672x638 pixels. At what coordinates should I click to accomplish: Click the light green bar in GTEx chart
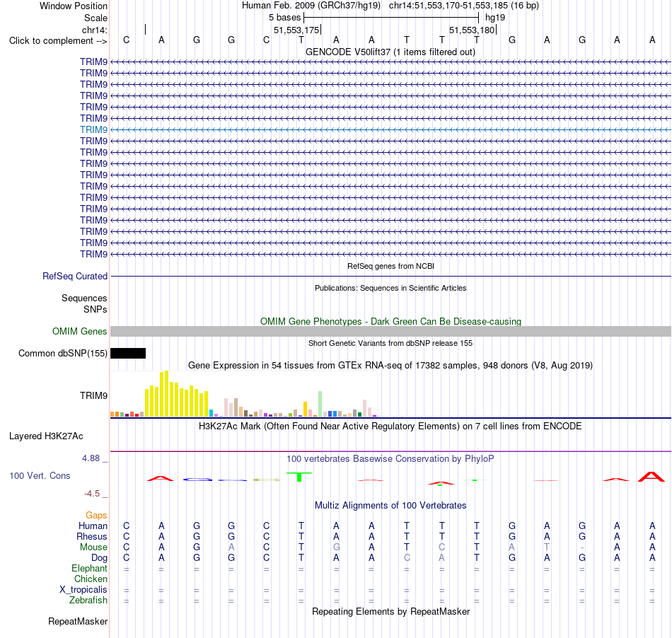coord(320,404)
